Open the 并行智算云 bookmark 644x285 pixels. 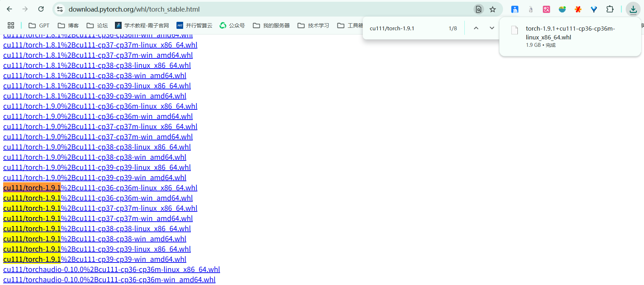pos(194,25)
